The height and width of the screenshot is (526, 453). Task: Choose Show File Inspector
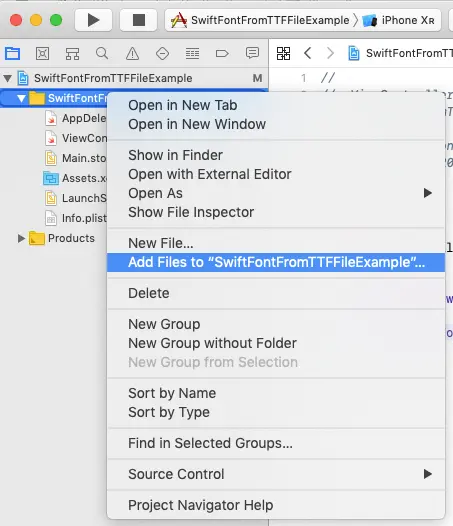coord(276,212)
